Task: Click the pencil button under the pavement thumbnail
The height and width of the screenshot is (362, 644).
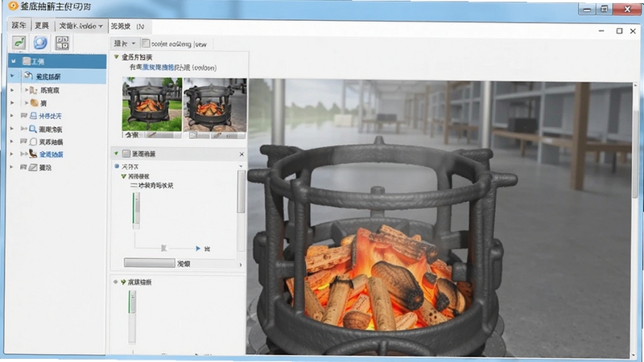Action: point(217,134)
